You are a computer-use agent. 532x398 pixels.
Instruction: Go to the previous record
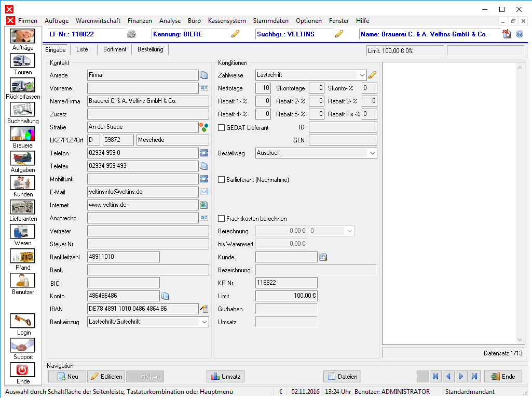[x=448, y=377]
